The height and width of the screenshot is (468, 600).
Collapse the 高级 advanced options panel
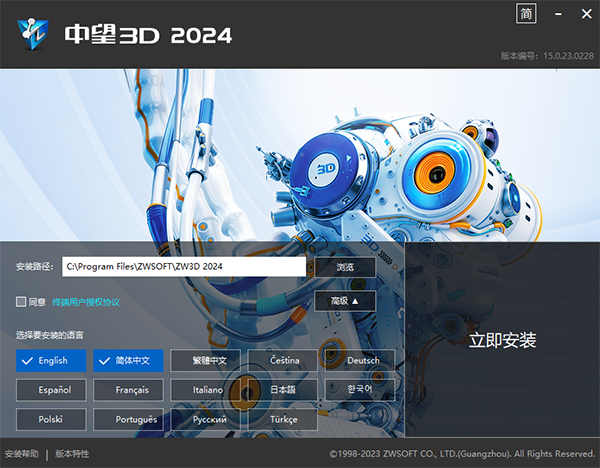coord(345,300)
